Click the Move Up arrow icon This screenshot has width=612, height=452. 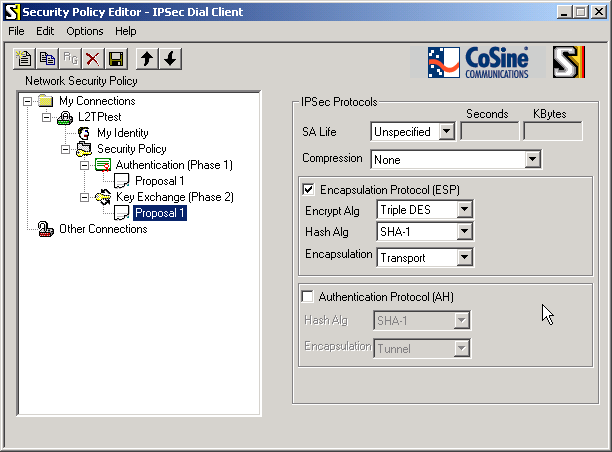tap(147, 59)
